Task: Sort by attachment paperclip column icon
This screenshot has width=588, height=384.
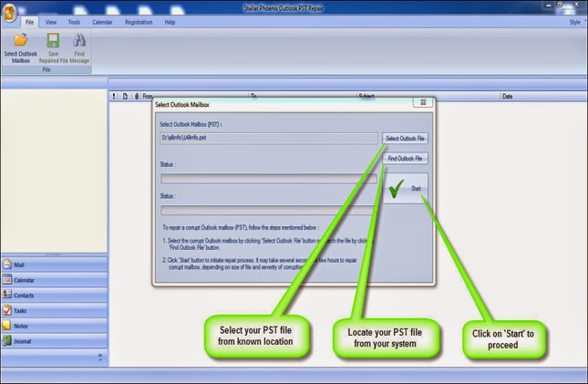Action: click(x=137, y=96)
